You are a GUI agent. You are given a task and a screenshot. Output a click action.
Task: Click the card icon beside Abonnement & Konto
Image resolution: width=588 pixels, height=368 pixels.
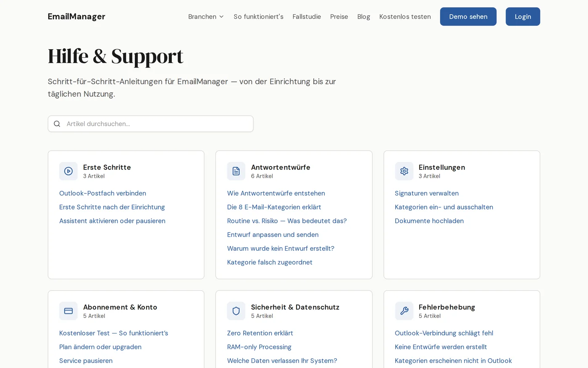(x=68, y=311)
